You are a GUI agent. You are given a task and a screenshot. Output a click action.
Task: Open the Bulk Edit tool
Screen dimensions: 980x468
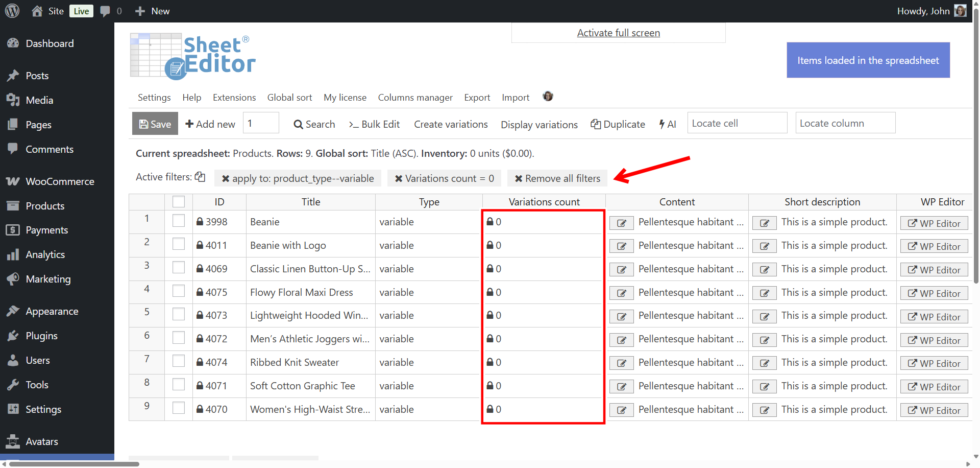coord(374,124)
